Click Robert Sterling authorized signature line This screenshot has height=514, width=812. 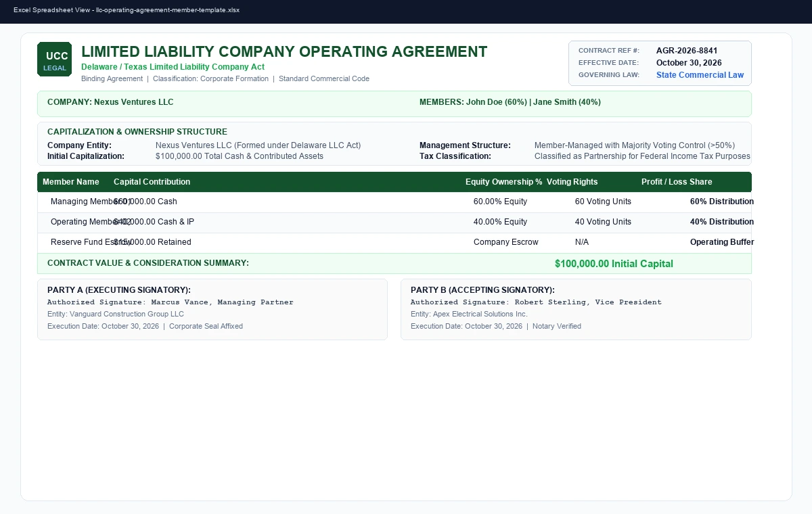(x=536, y=302)
